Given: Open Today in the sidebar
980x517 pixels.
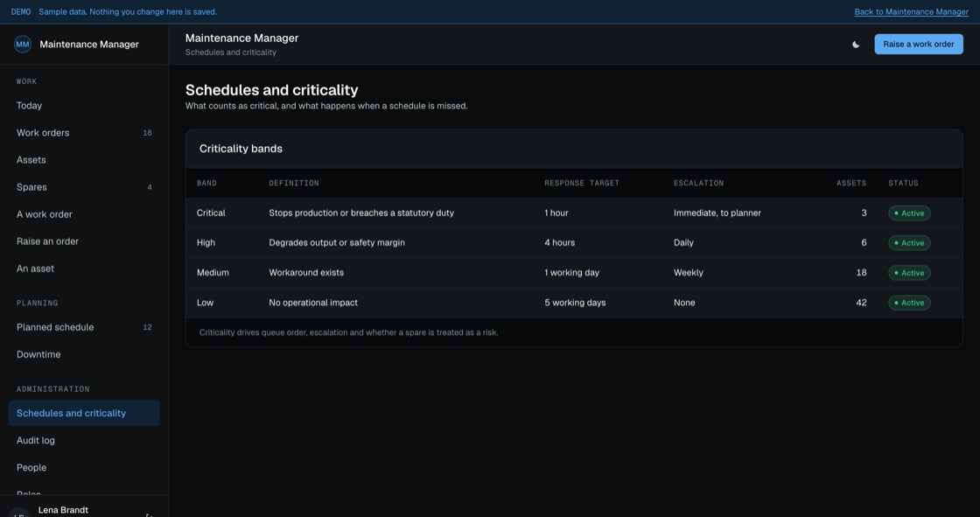Looking at the screenshot, I should click(x=84, y=106).
